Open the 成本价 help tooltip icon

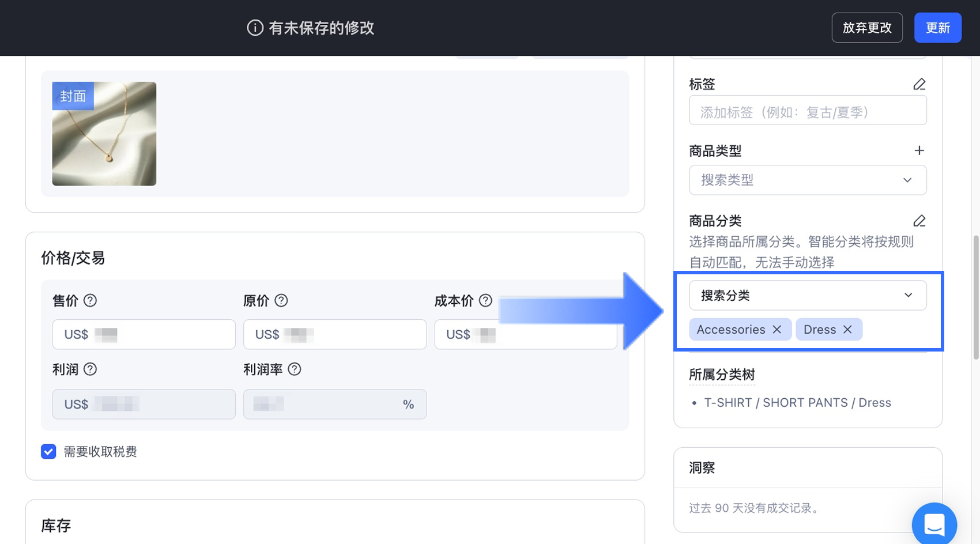[485, 300]
